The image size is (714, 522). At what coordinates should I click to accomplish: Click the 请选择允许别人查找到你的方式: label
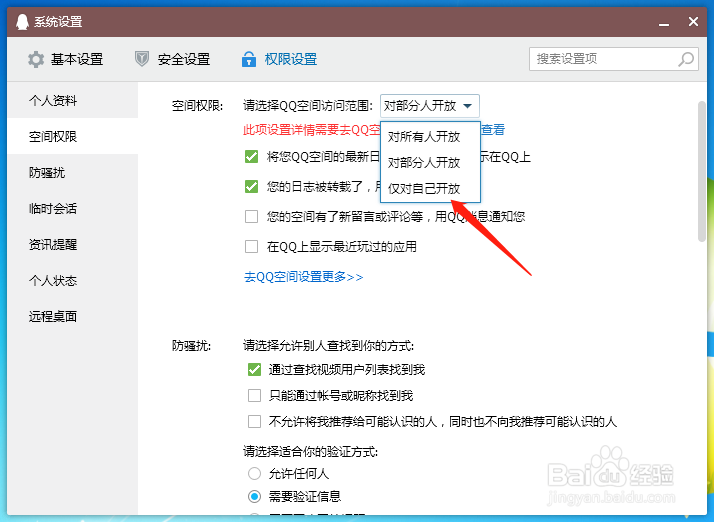coord(329,346)
